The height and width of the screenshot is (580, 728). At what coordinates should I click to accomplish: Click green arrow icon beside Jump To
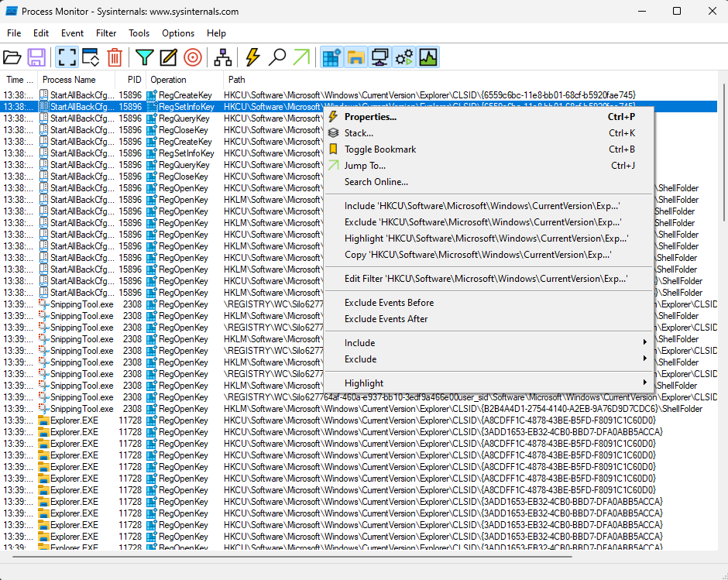[333, 165]
